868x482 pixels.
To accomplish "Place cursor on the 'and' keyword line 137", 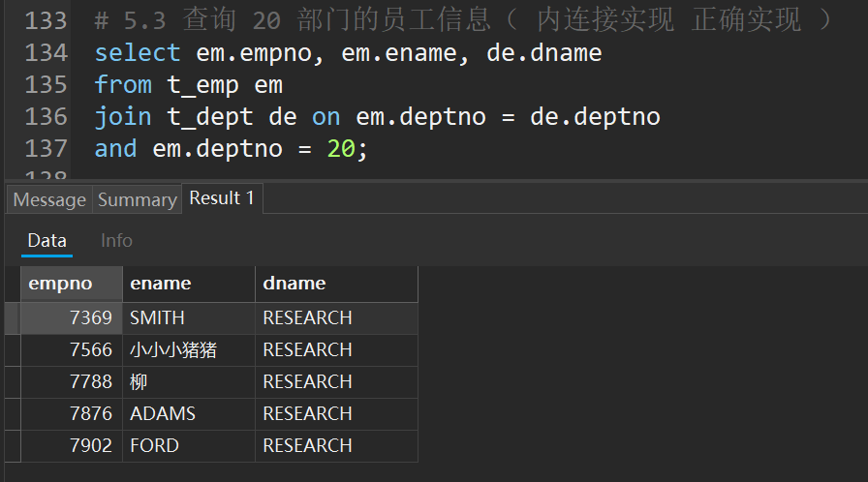I will click(115, 149).
